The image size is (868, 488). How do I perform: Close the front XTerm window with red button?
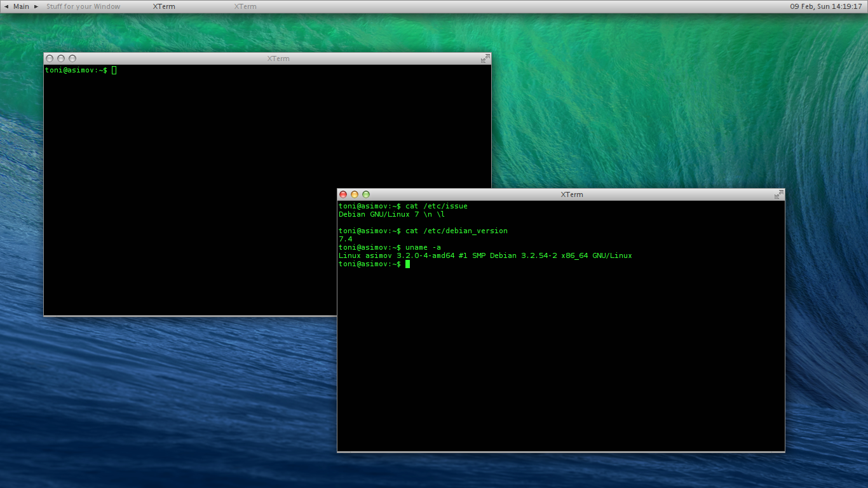pyautogui.click(x=343, y=194)
